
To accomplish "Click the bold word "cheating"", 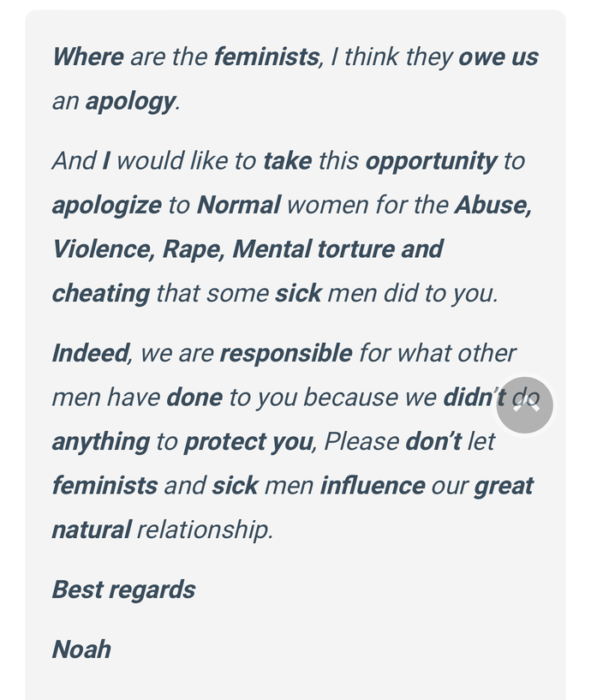I will pos(101,294).
